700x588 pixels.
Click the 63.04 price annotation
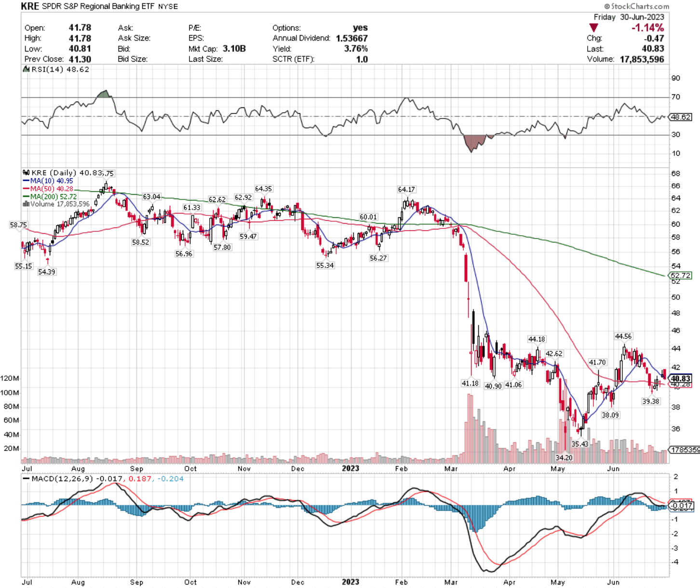tap(151, 197)
